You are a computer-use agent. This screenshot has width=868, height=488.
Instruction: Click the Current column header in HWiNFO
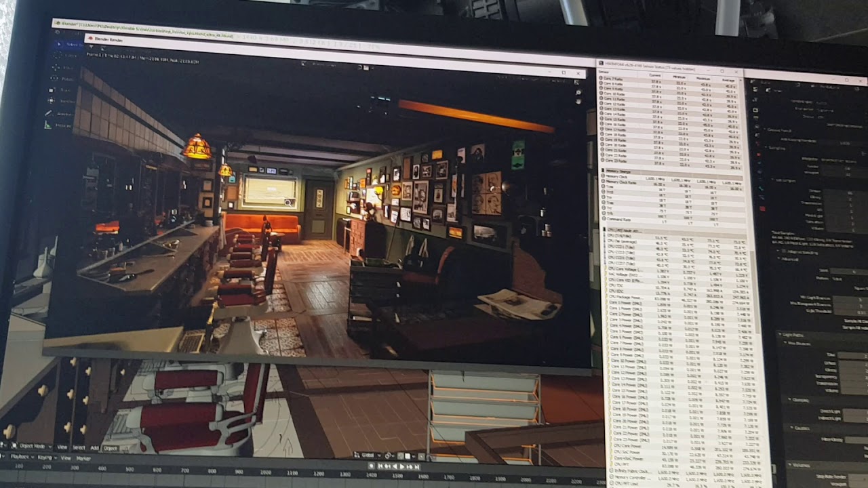tap(654, 75)
